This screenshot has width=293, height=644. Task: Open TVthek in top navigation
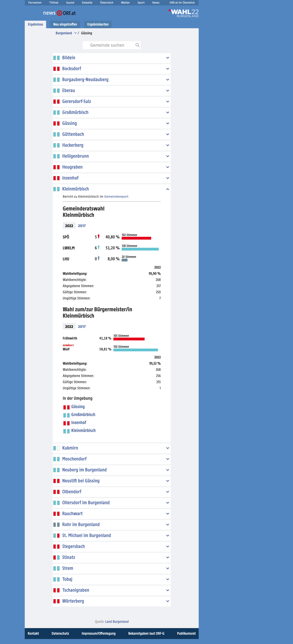click(x=54, y=3)
